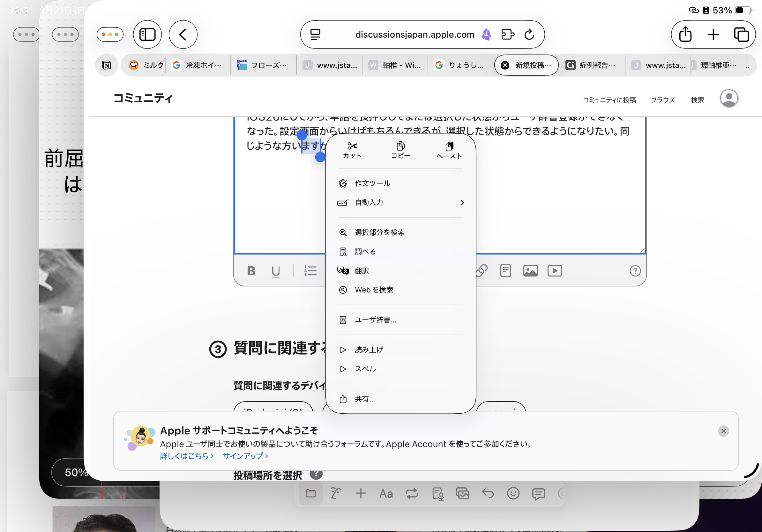The width and height of the screenshot is (762, 532).
Task: Choose ユーザ辞書... from the context menu
Action: pyautogui.click(x=375, y=320)
